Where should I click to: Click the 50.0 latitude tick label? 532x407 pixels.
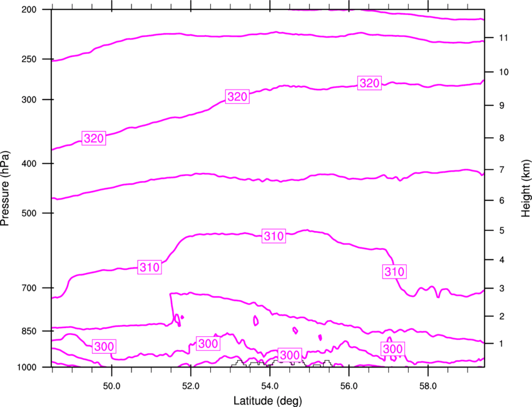(111, 386)
